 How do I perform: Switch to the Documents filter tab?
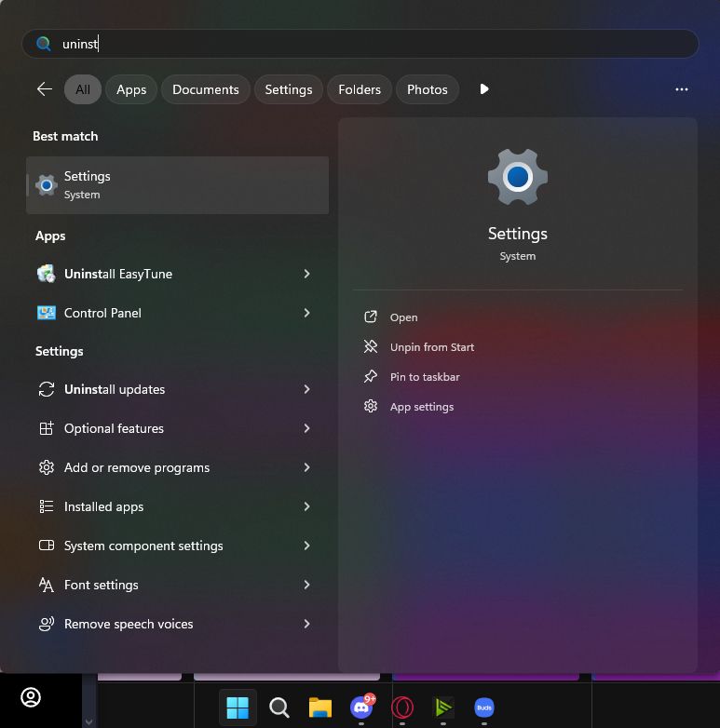pos(205,89)
